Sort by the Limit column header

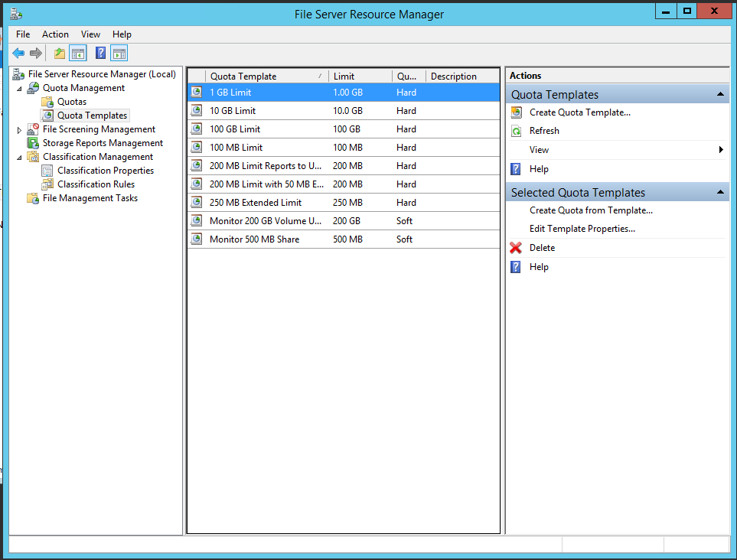360,76
